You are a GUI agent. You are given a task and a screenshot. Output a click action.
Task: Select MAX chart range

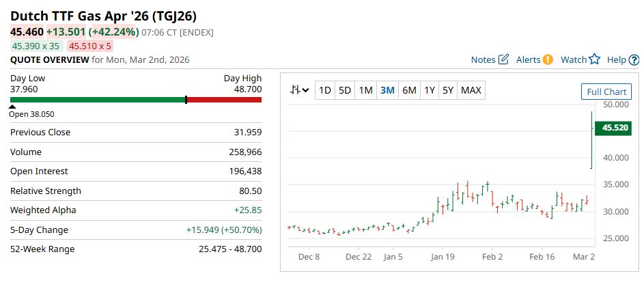(471, 90)
